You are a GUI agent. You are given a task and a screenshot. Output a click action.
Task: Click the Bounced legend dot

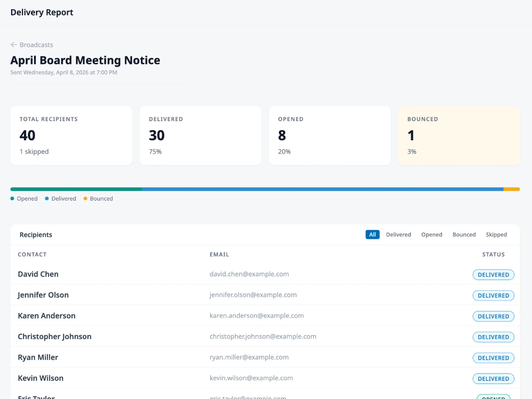(x=86, y=198)
